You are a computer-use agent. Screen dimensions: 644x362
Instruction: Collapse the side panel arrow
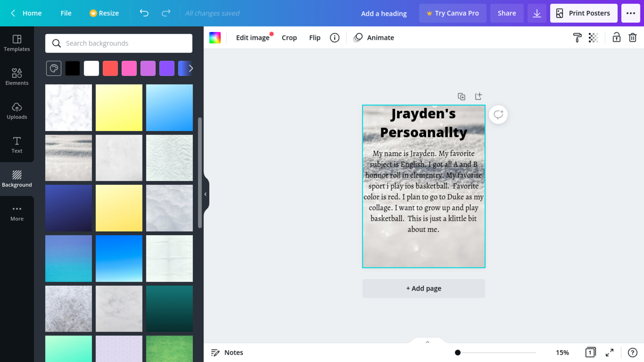[205, 194]
